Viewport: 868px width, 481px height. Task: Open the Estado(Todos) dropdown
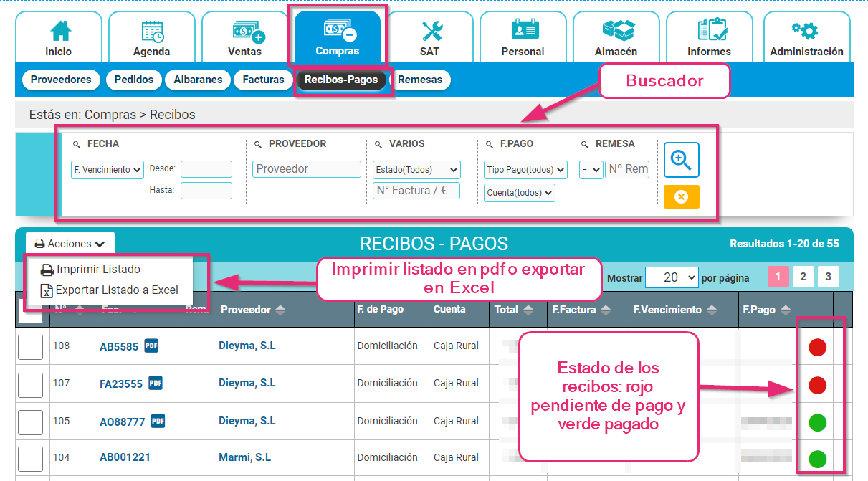pos(416,169)
